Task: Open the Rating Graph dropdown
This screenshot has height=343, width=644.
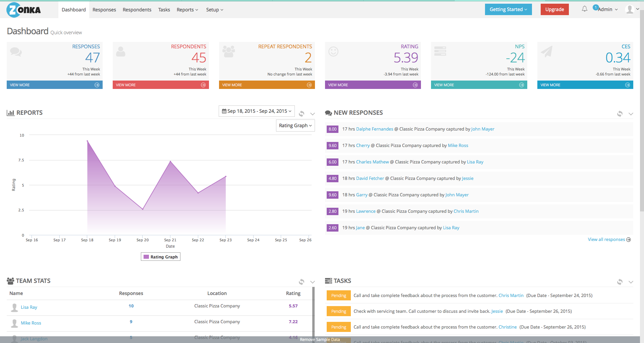Action: click(x=296, y=126)
